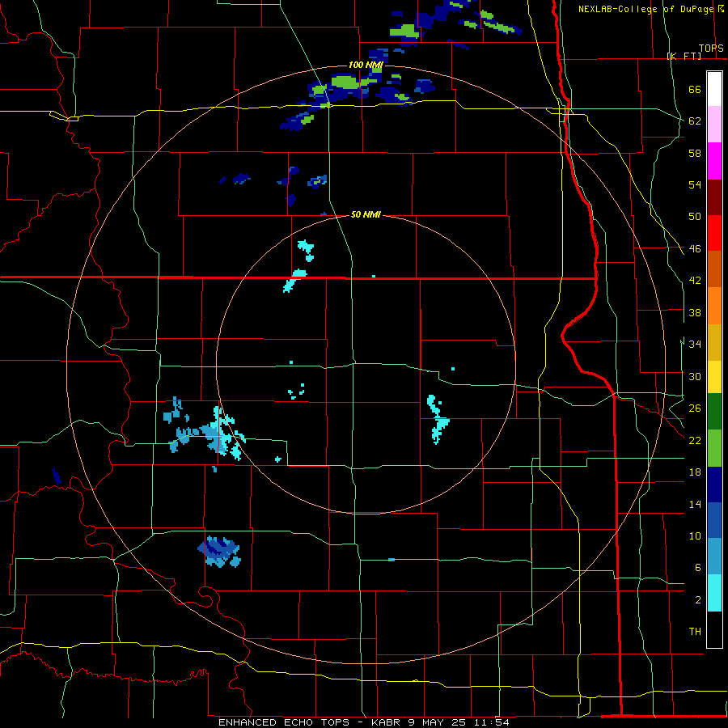Viewport: 728px width, 728px height.
Task: Click the legend value 26
Action: pos(695,408)
